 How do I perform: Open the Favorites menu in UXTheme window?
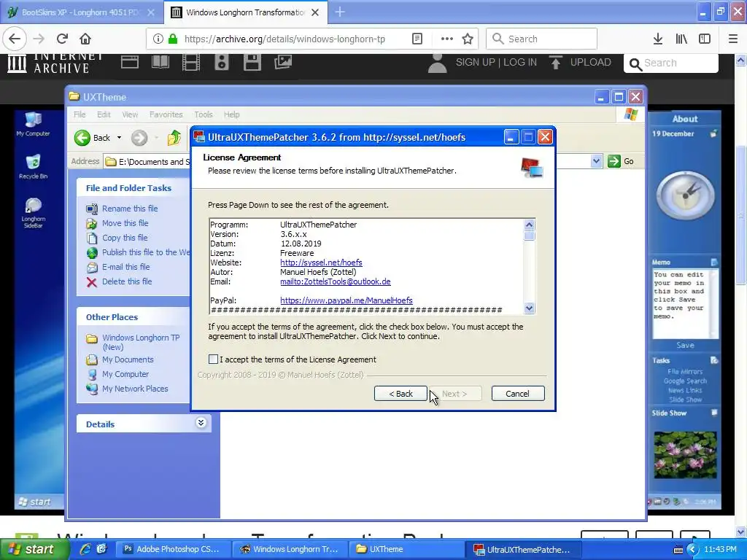tap(166, 114)
